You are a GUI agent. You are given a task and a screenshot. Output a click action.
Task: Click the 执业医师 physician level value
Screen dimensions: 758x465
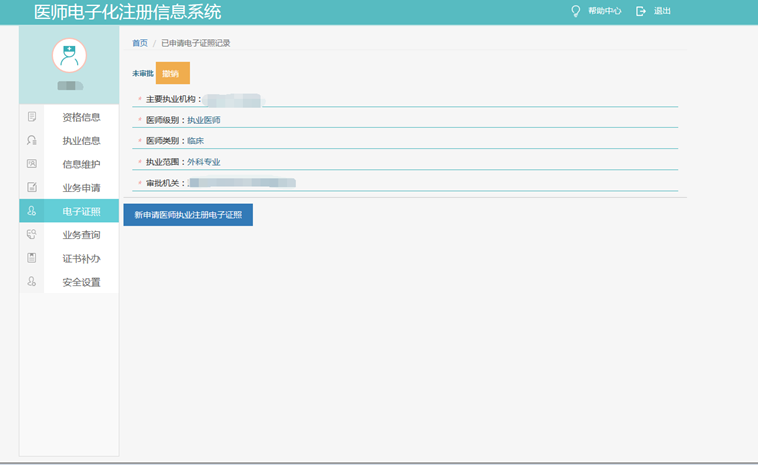click(x=204, y=120)
